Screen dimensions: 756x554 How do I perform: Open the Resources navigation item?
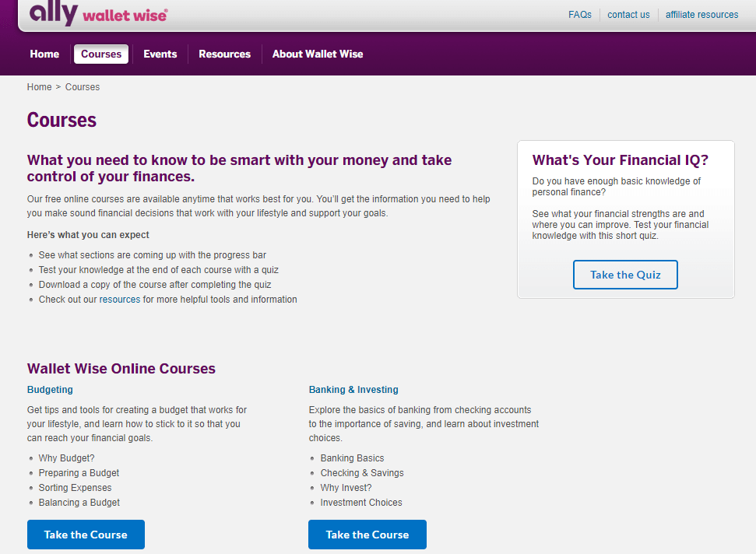(224, 54)
